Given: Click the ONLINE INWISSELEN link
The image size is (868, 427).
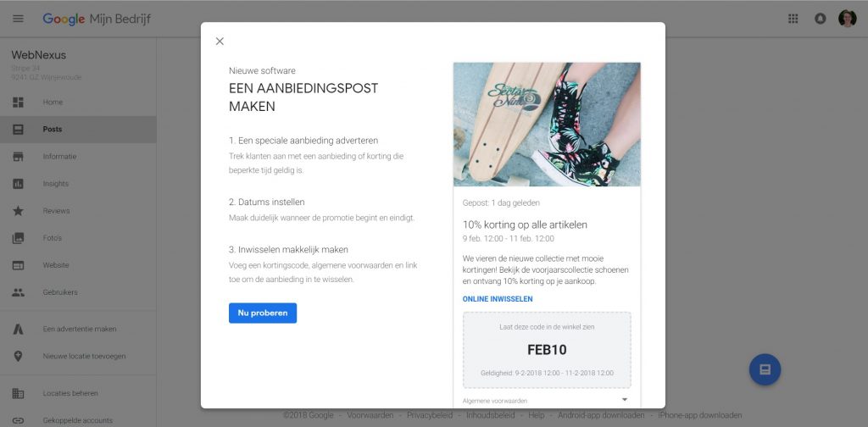Looking at the screenshot, I should (498, 299).
